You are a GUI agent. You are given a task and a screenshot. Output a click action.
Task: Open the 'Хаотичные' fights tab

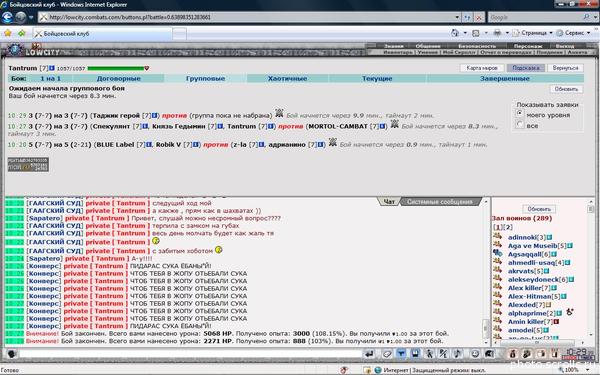click(287, 78)
